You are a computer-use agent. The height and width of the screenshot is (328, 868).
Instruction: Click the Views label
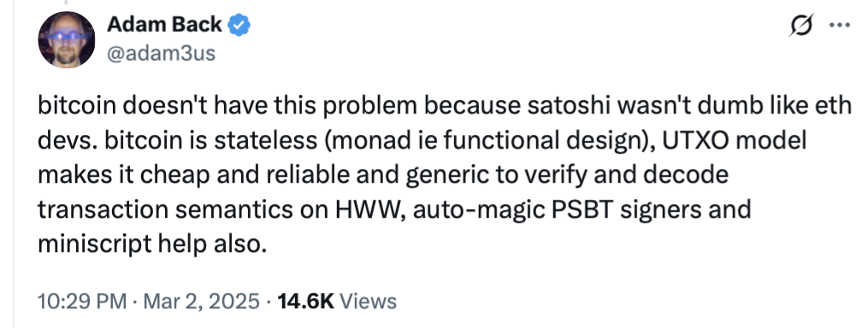coord(368,302)
